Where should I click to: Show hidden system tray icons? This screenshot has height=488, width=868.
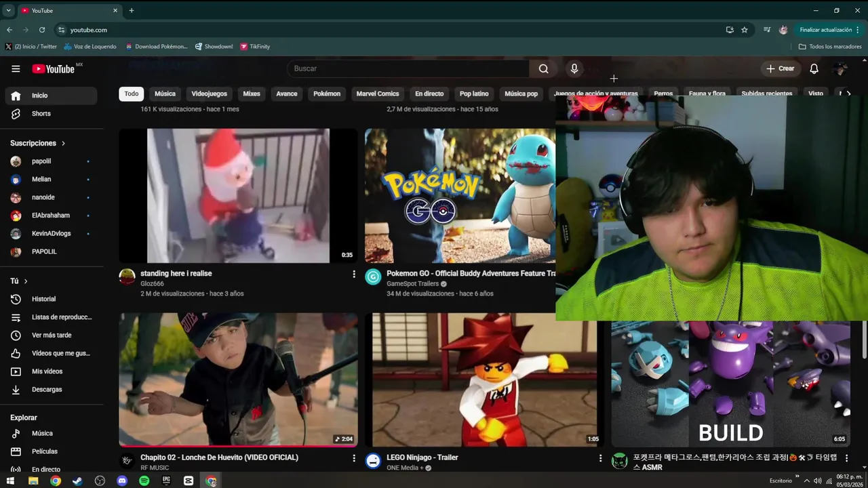click(806, 481)
